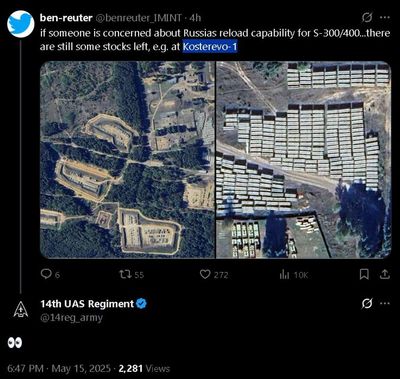Visit the @benreuter_IMINT handle
Viewport: 400px width, 379px height.
(x=139, y=18)
